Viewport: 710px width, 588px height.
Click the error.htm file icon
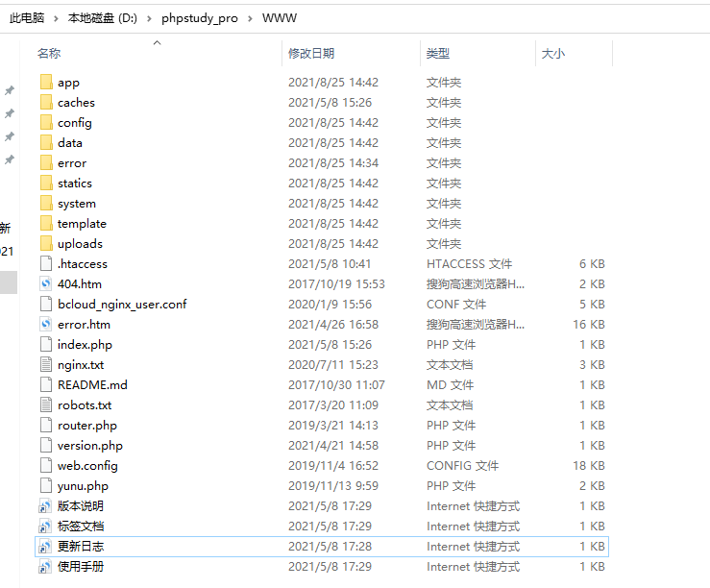click(x=46, y=325)
